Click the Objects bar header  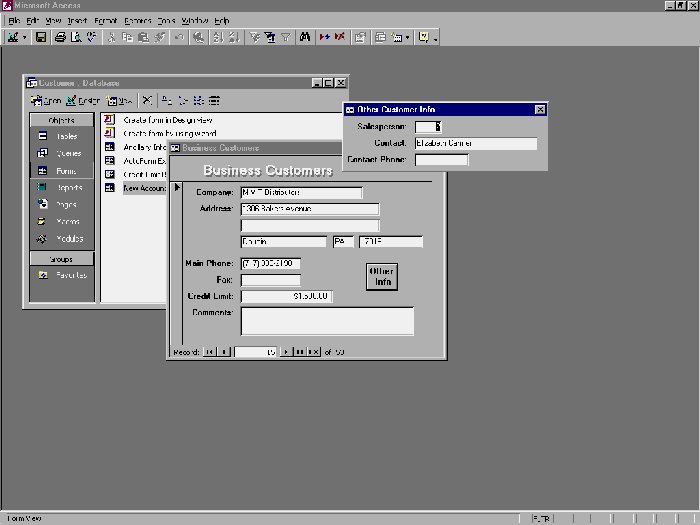[61, 119]
